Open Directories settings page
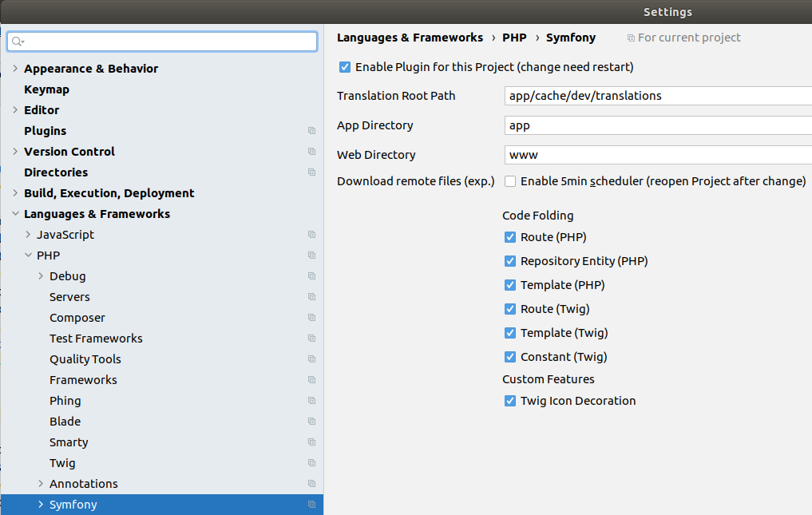This screenshot has width=812, height=515. pyautogui.click(x=56, y=172)
